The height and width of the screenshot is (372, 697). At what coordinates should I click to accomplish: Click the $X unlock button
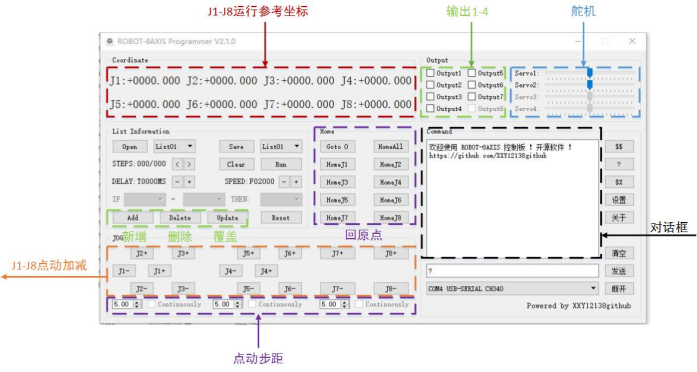pos(619,182)
